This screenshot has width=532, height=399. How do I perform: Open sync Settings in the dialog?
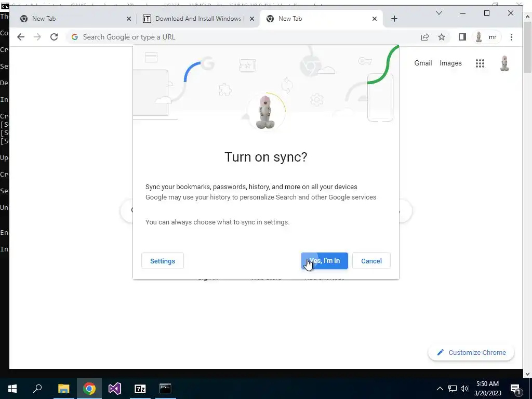[x=163, y=261]
